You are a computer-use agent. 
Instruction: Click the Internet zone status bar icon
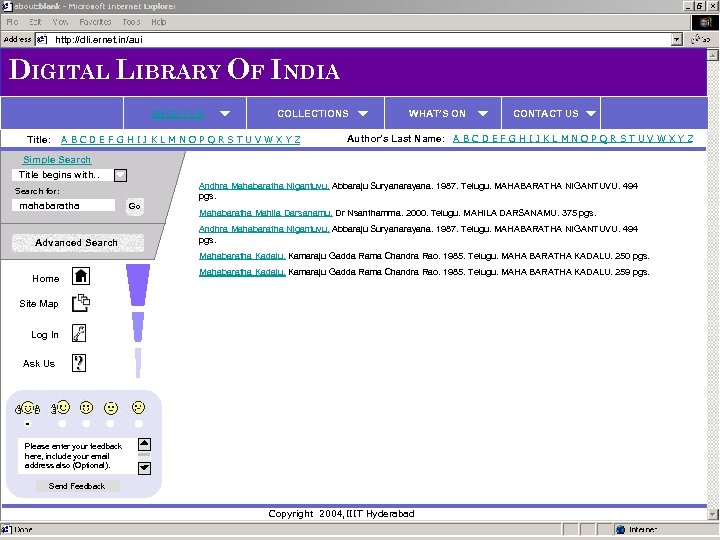(x=620, y=529)
